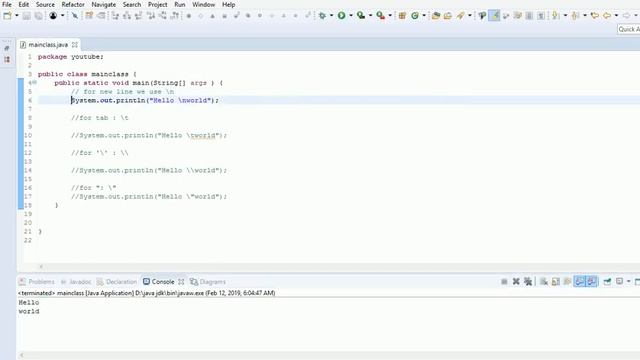Select the mainclass.java editor tab
This screenshot has width=640, height=360.
(48, 45)
